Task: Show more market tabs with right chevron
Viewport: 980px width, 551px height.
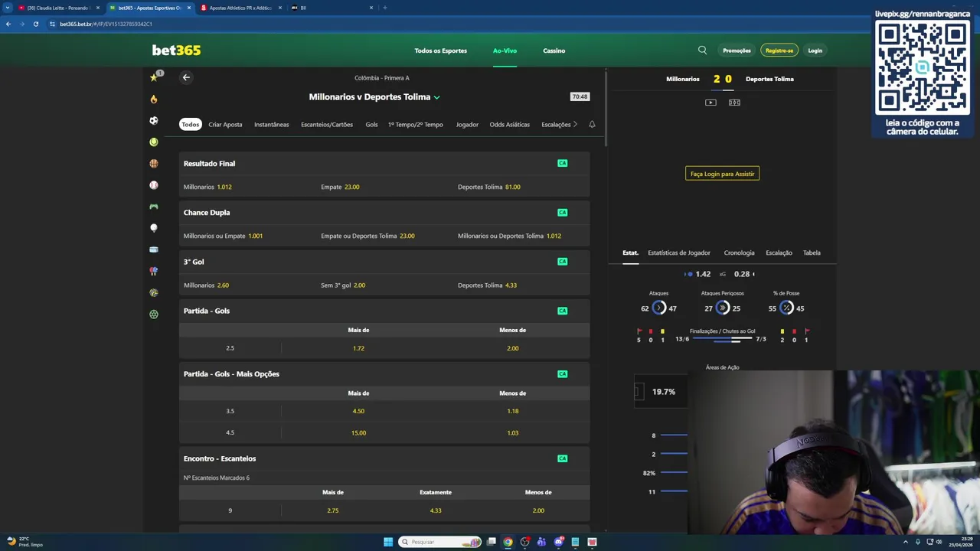Action: (x=575, y=124)
